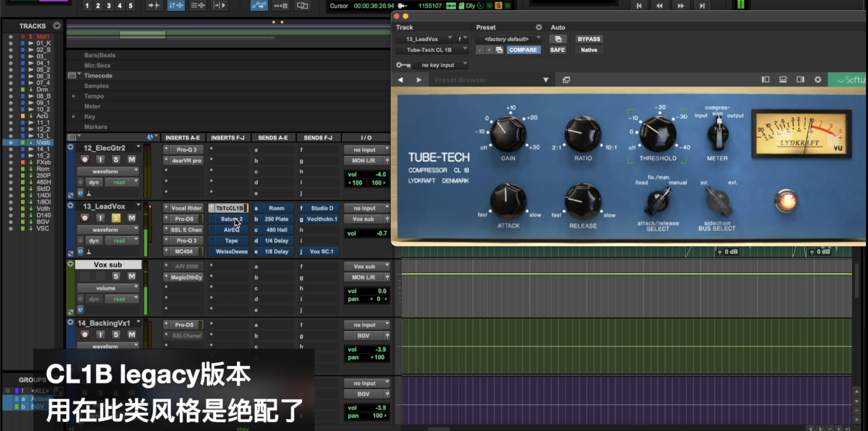The image size is (868, 431).
Task: Click the rewind transport button
Action: point(659,5)
